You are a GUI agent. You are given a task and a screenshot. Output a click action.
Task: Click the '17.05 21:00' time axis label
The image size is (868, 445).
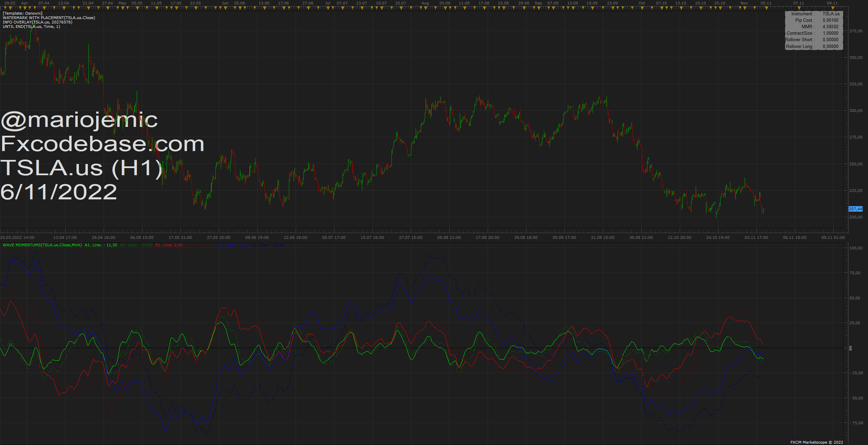click(180, 237)
